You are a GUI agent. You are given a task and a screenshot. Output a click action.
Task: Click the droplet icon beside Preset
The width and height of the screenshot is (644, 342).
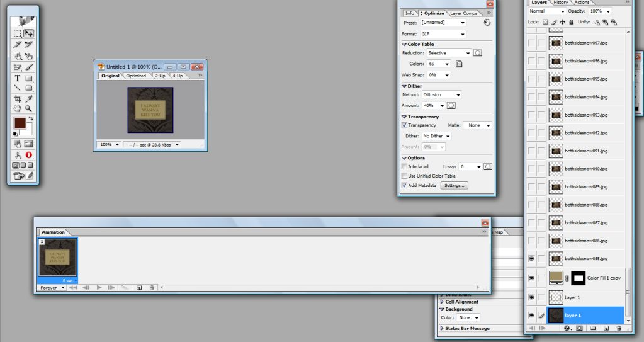[x=487, y=23]
